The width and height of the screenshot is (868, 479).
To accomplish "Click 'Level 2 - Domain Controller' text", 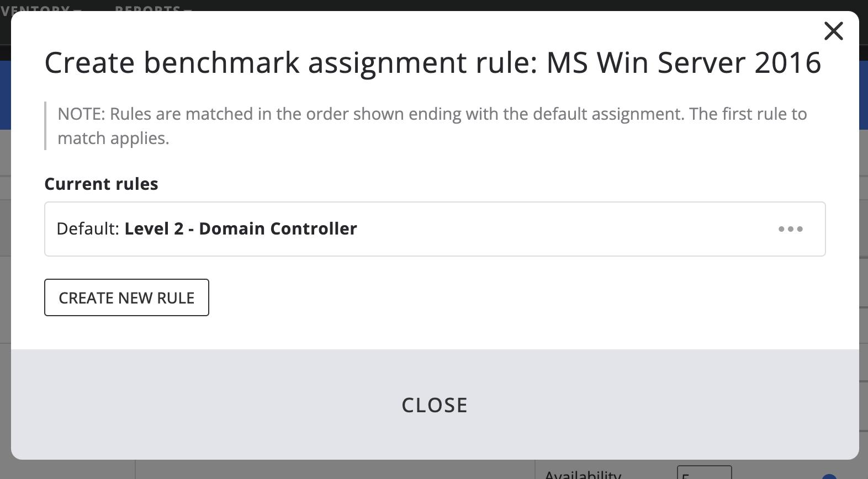I will (241, 228).
